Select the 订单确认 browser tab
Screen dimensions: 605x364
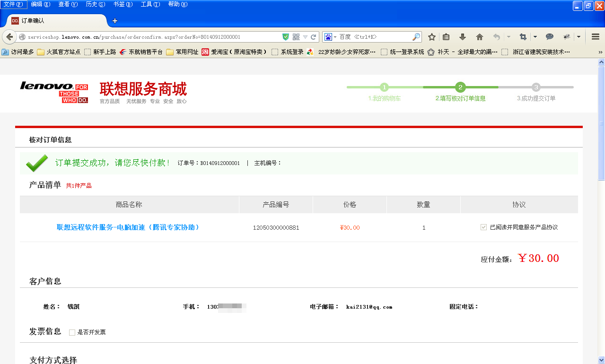coord(57,21)
